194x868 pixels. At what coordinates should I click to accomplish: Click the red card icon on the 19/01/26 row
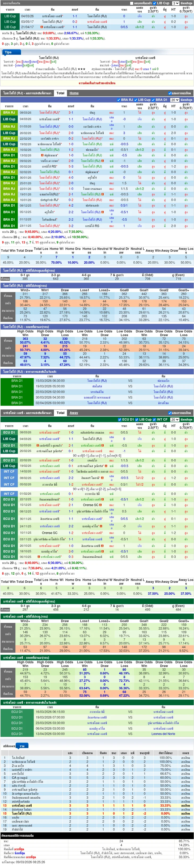point(103,194)
